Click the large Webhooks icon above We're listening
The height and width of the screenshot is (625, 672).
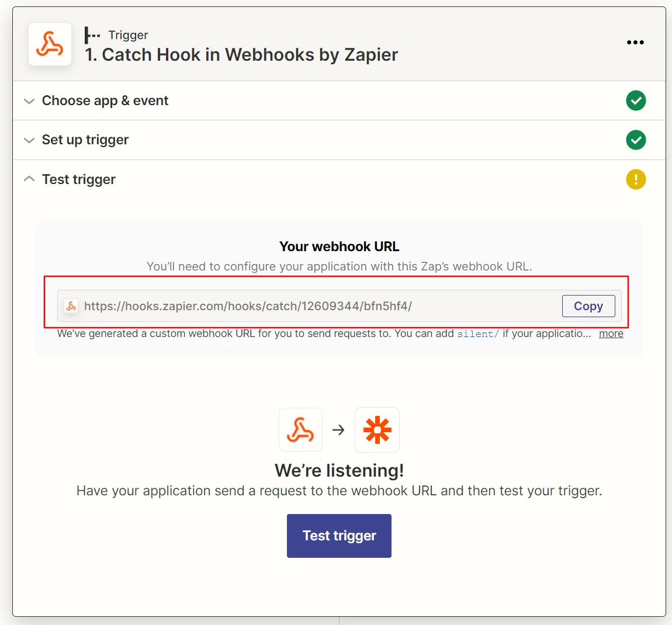(300, 430)
